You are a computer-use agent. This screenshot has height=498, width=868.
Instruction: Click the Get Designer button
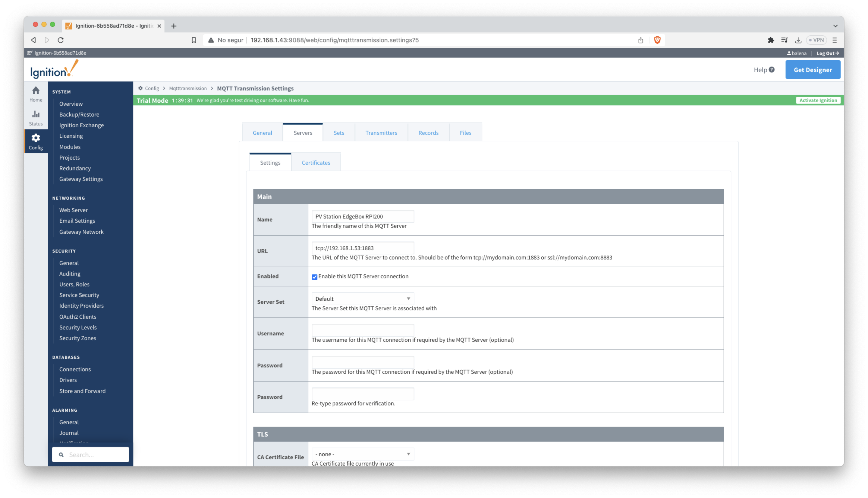(x=812, y=70)
